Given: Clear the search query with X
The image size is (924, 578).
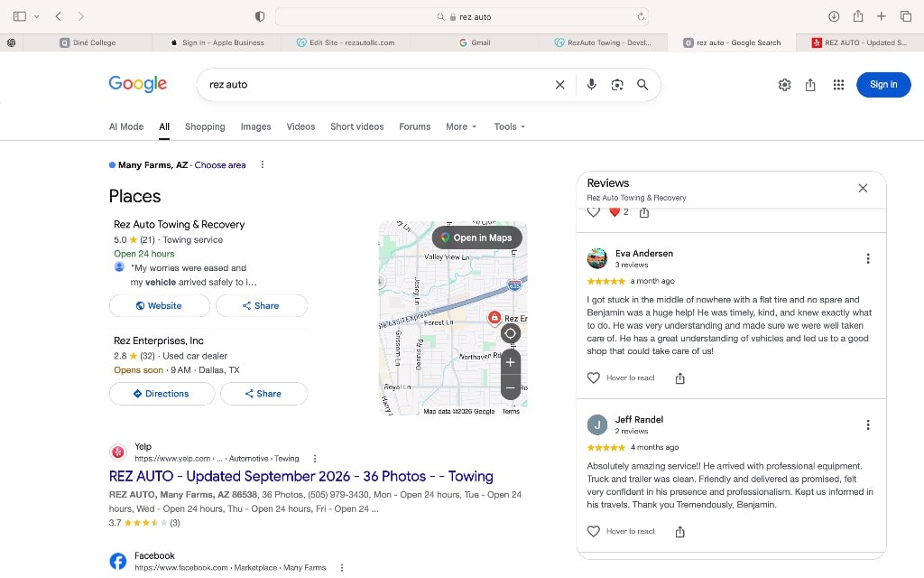Looking at the screenshot, I should pyautogui.click(x=559, y=85).
